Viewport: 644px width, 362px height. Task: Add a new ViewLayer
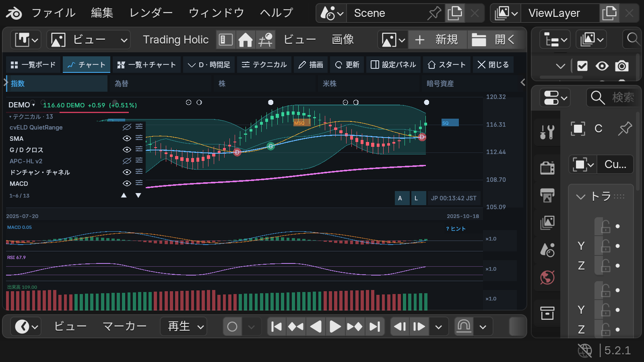pyautogui.click(x=609, y=13)
